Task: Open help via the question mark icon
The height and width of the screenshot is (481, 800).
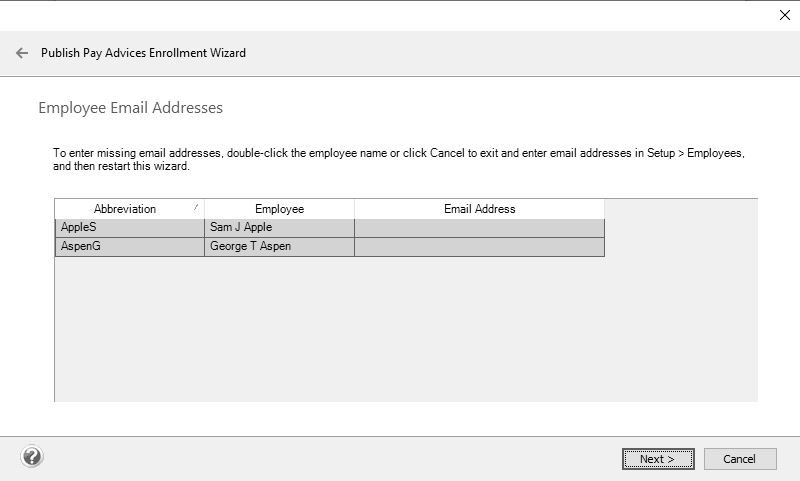Action: click(x=32, y=457)
